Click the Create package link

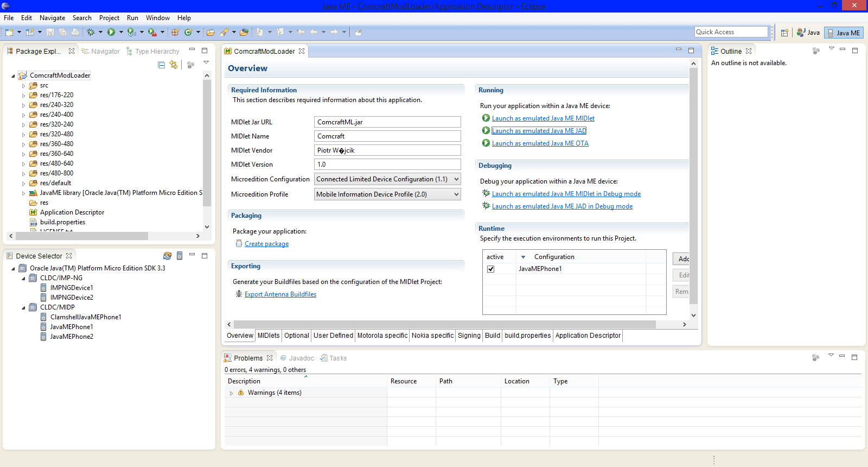coord(266,244)
